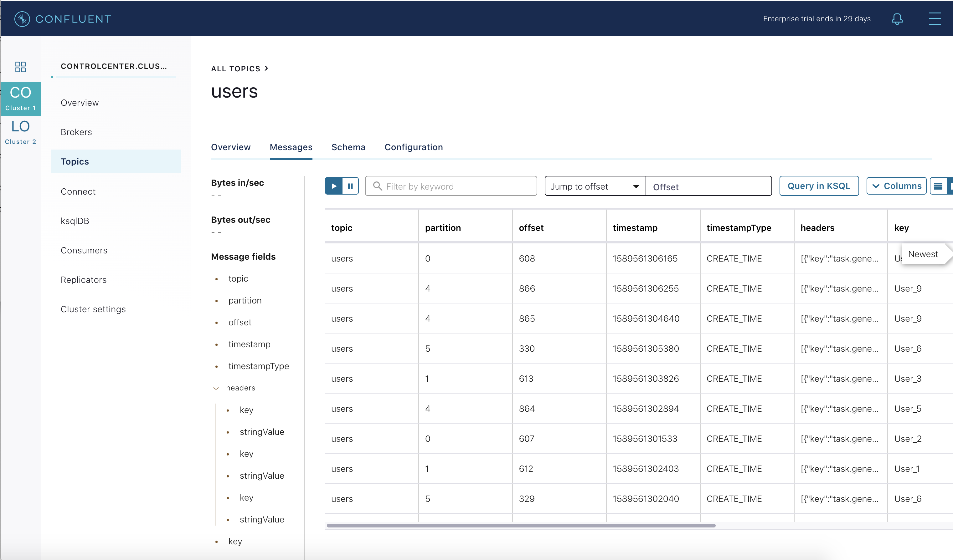Image resolution: width=953 pixels, height=560 pixels.
Task: Collapse the headers field group
Action: click(216, 388)
